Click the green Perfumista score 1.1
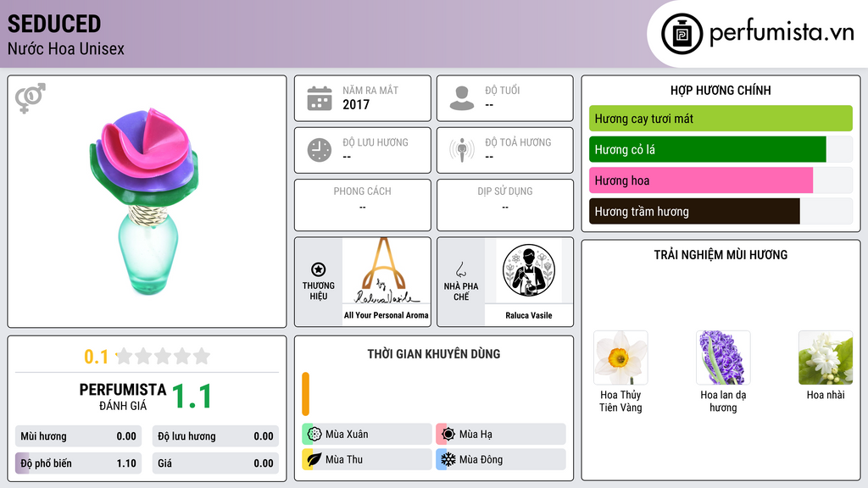The width and height of the screenshot is (868, 488). pyautogui.click(x=192, y=396)
